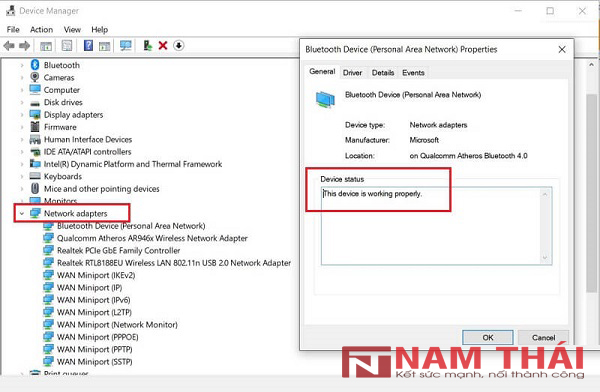Screen dimensions: 600x392
Task: Switch to the Driver tab
Action: (352, 73)
